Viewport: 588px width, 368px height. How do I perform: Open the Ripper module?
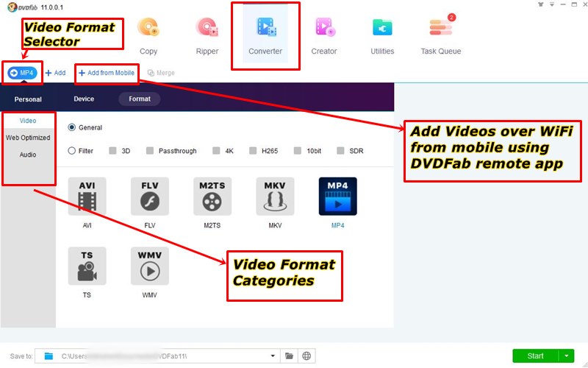[207, 36]
